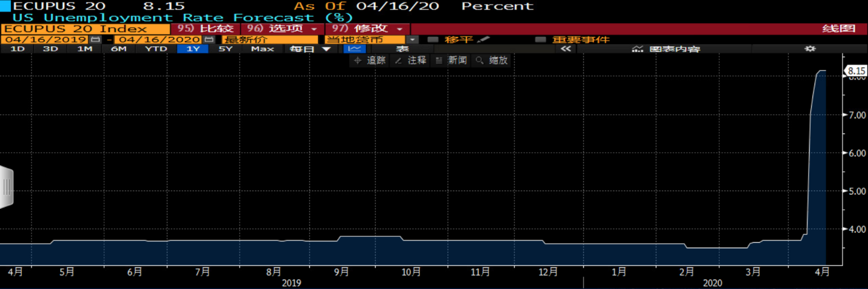Click the 7.00 y-axis label
This screenshot has height=289, width=868.
pyautogui.click(x=856, y=115)
